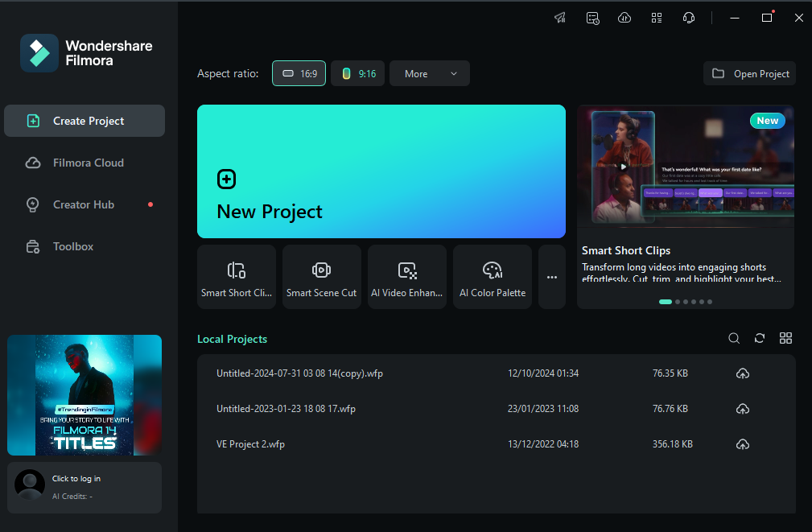
Task: Open the Toolbox section
Action: (84, 246)
